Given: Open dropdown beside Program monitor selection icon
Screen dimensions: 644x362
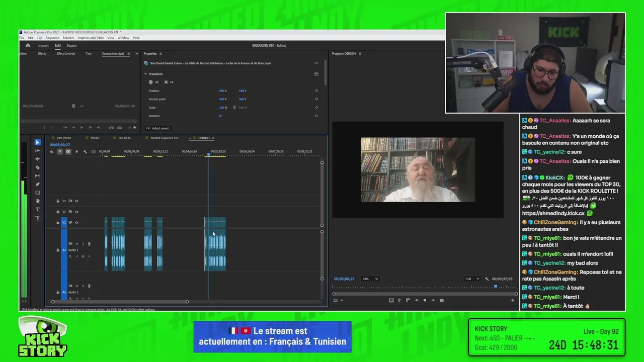Looking at the screenshot, I should point(342,300).
